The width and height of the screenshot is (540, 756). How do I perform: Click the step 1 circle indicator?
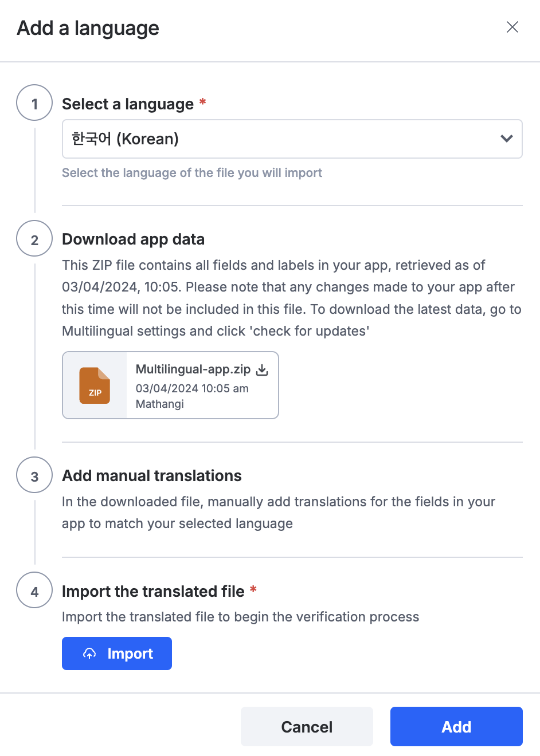[x=34, y=103]
